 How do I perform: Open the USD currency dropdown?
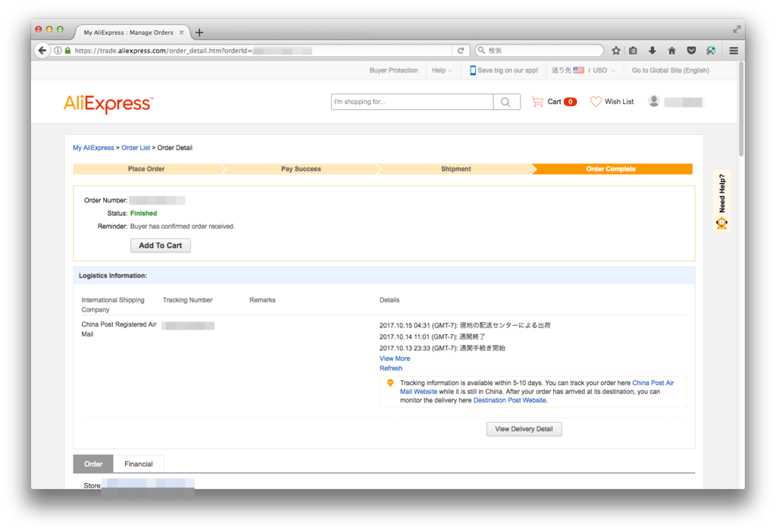tap(604, 70)
